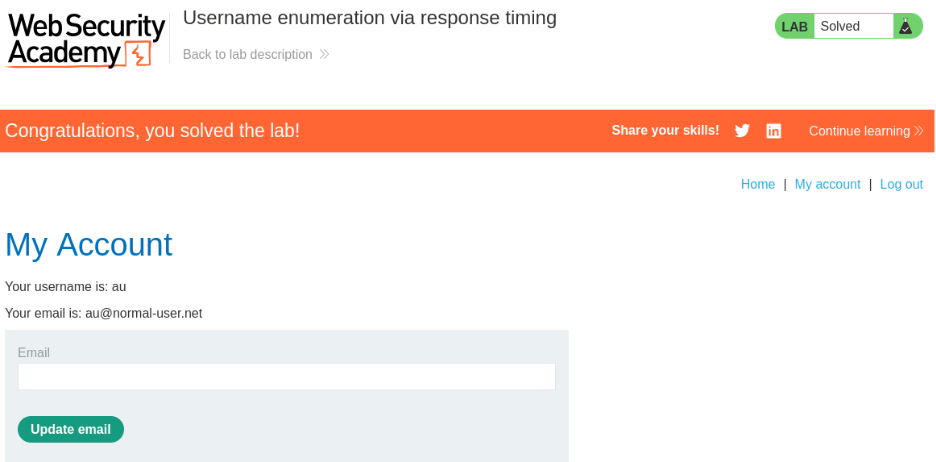This screenshot has height=462, width=936.
Task: Click the flask icon in lab status
Action: [x=905, y=27]
